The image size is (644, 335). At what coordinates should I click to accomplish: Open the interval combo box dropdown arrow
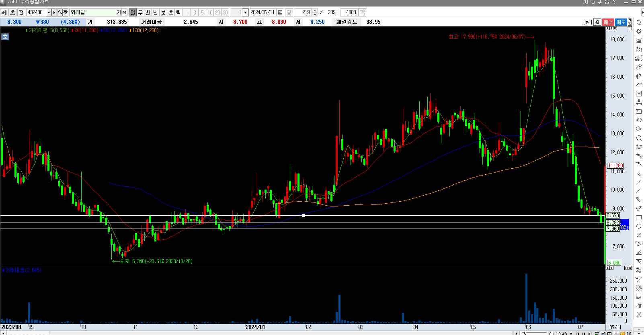point(245,12)
